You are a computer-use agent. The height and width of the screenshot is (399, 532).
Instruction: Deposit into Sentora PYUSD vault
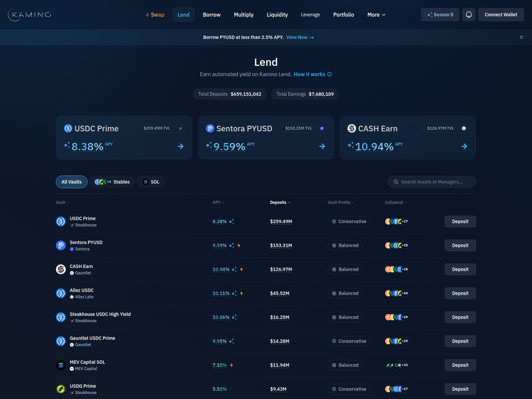click(460, 245)
